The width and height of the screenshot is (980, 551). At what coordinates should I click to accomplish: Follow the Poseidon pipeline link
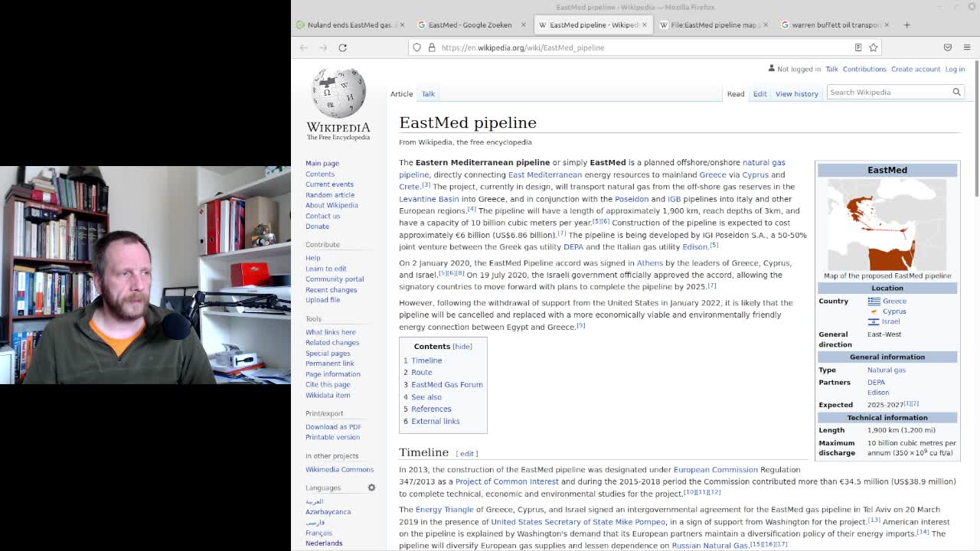tap(632, 199)
